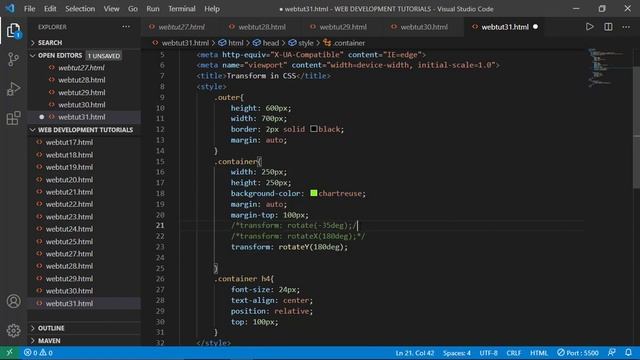Place cursor on line 23 rotateY code
The width and height of the screenshot is (640, 360).
(289, 247)
